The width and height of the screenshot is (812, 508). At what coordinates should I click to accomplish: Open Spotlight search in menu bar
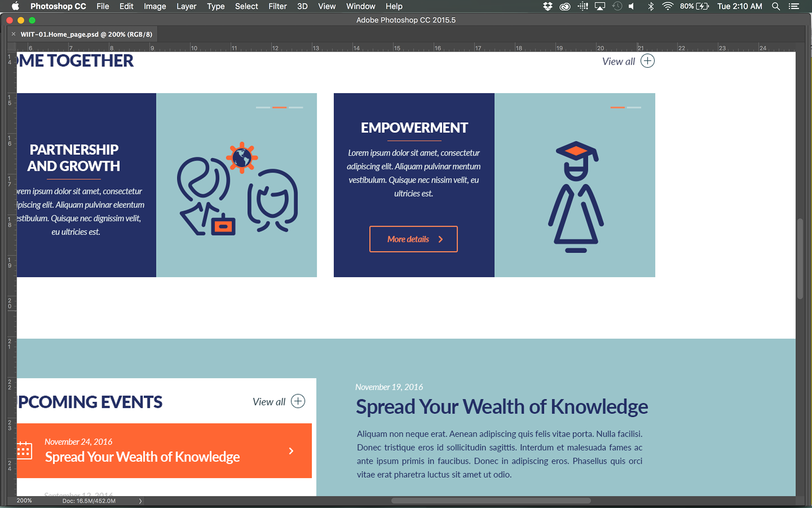point(776,6)
